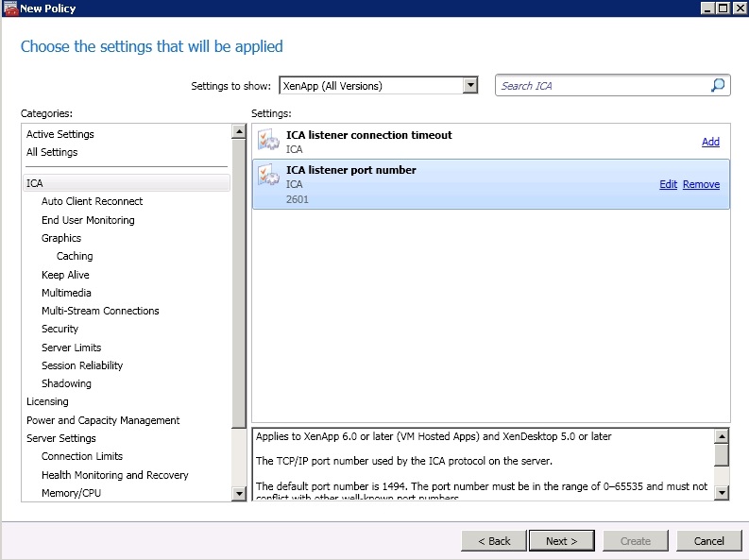Select the Memory/CPU category
Screen dimensions: 749x560
point(71,493)
